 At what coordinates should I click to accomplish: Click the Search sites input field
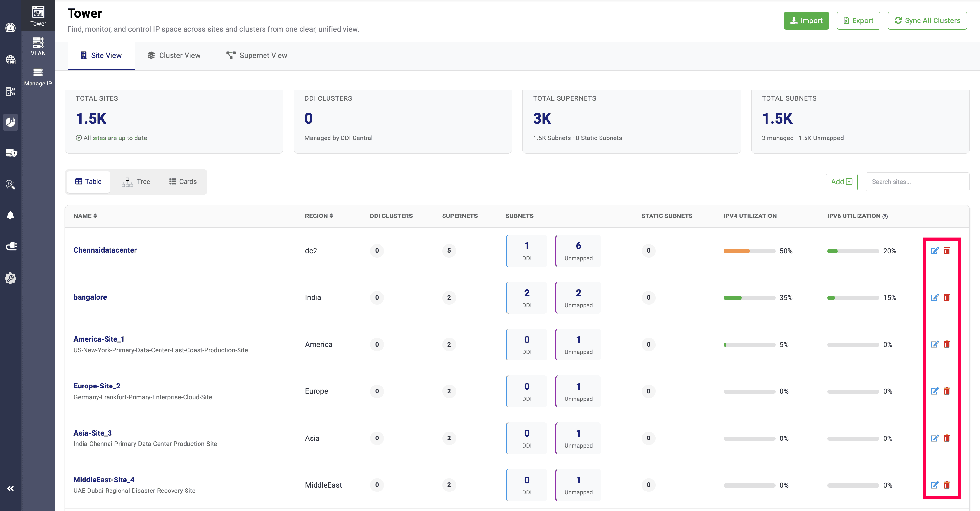[917, 182]
